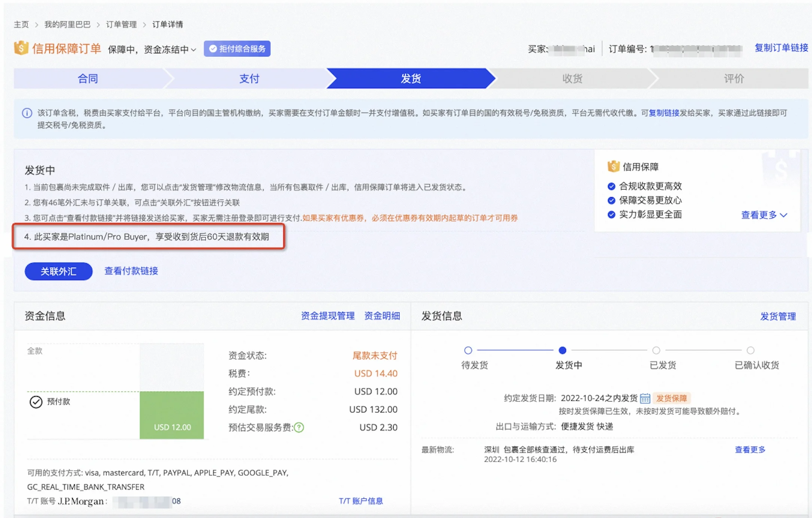The height and width of the screenshot is (518, 812).
Task: Click the check icon on 拒付综合服务 badge
Action: click(213, 49)
